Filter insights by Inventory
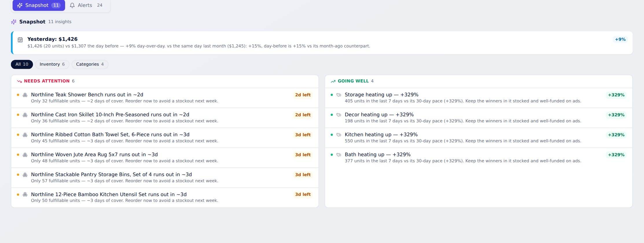This screenshot has height=243, width=644. coord(52,64)
